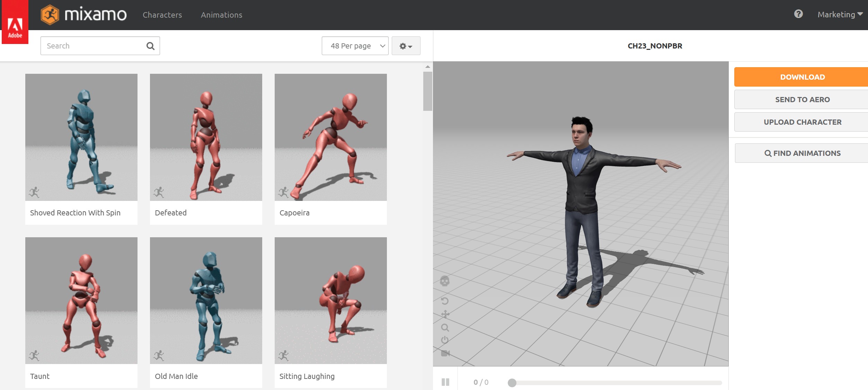Open the gear settings menu

(x=406, y=46)
